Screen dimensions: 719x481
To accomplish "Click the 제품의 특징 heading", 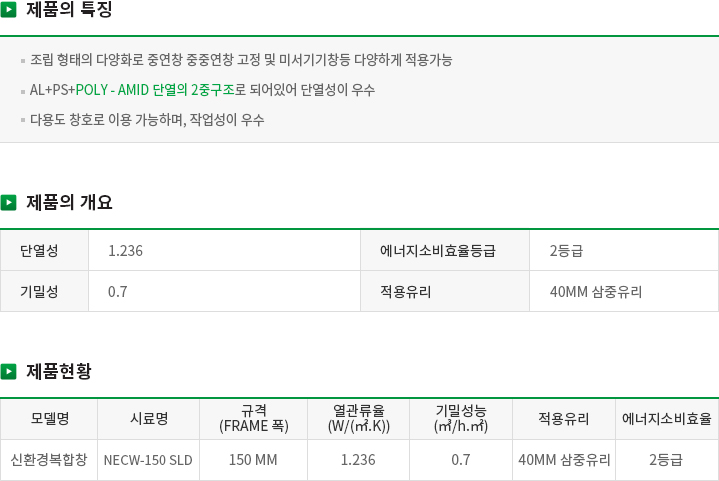I will (69, 10).
